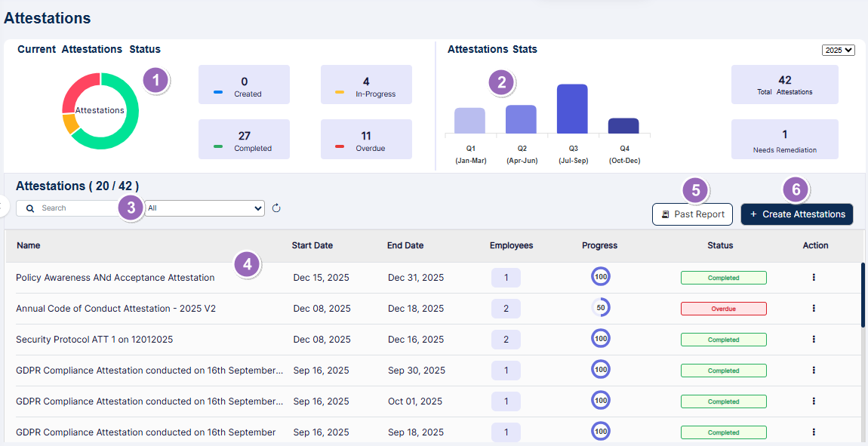Viewport: 868px width, 446px height.
Task: Open the kebab menu for Policy Awareness attestation
Action: [x=814, y=277]
